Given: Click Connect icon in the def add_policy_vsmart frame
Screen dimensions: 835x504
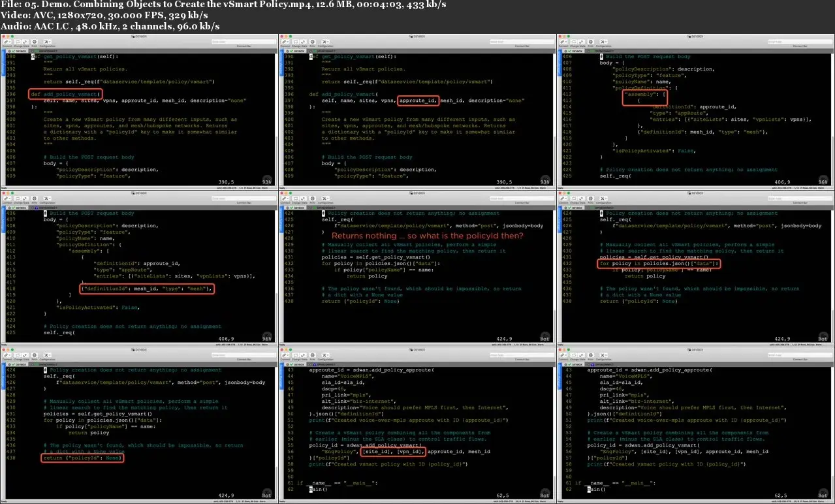Looking at the screenshot, I should (x=6, y=43).
